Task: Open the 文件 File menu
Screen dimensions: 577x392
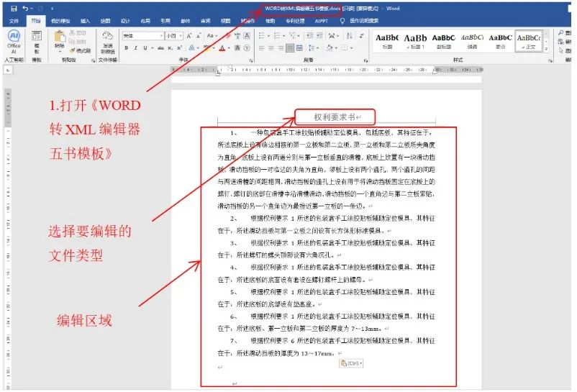Action: 14,21
